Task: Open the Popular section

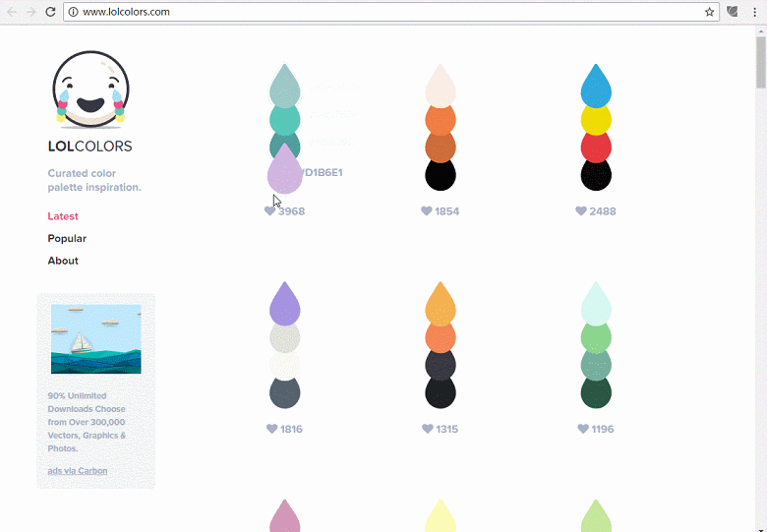Action: click(x=67, y=239)
